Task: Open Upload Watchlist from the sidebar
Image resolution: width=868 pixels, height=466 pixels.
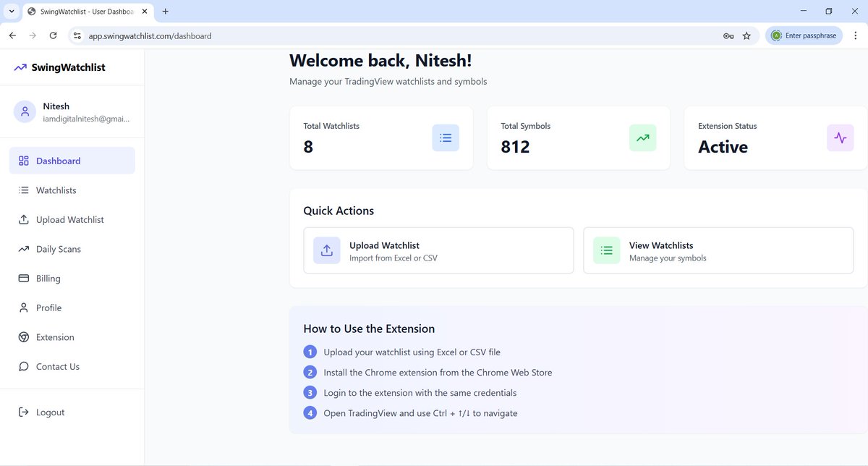Action: click(72, 219)
